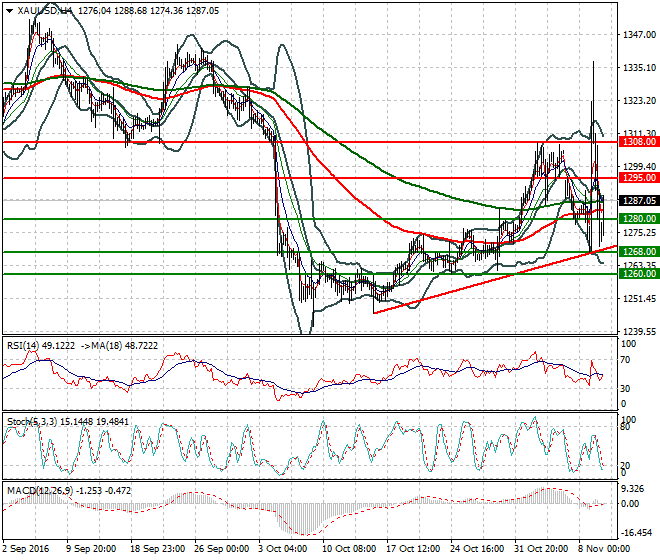Select the XAUUSD,H4 chart title text
The height and width of the screenshot is (560, 660).
click(45, 11)
